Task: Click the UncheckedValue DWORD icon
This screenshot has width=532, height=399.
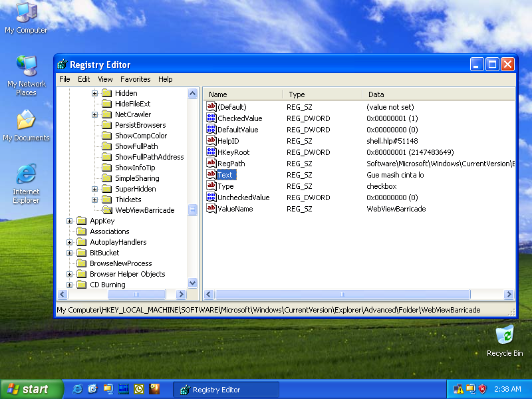Action: [211, 197]
